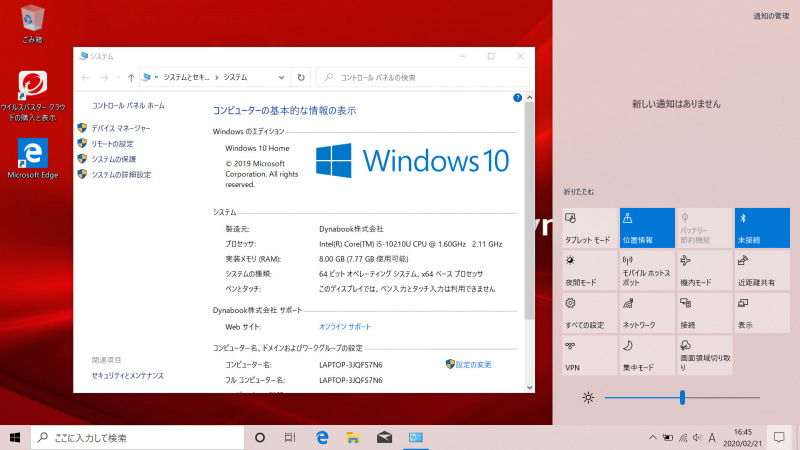This screenshot has width=800, height=450.
Task: Open the 接続 connect quick action
Action: 705,313
